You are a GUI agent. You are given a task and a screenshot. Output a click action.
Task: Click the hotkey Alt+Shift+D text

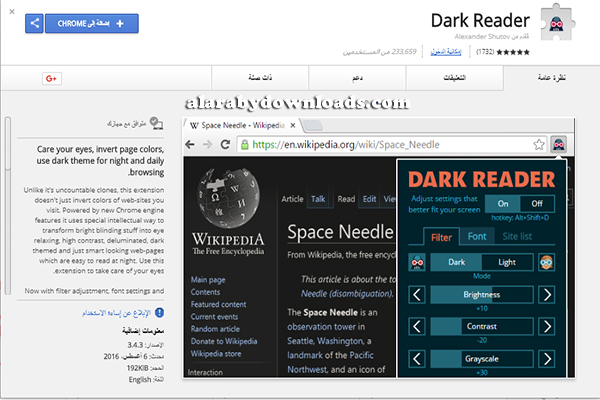click(520, 218)
